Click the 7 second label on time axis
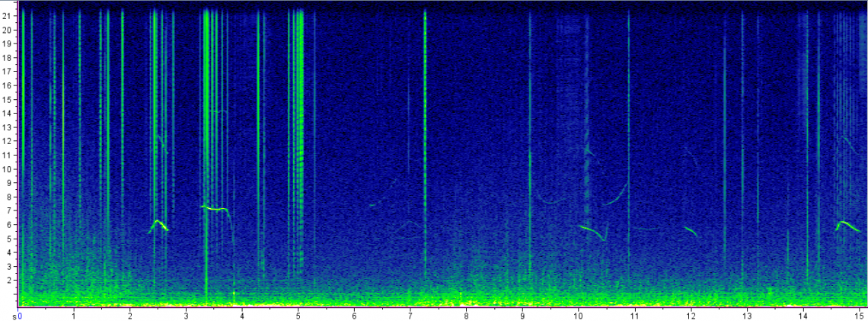The width and height of the screenshot is (868, 321). 410,316
